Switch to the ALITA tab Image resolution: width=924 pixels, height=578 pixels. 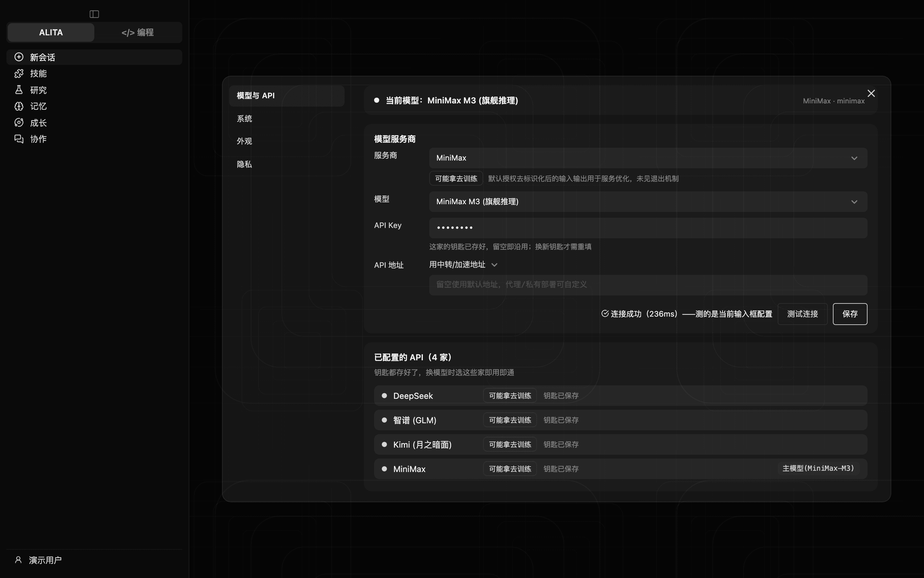[x=51, y=32]
